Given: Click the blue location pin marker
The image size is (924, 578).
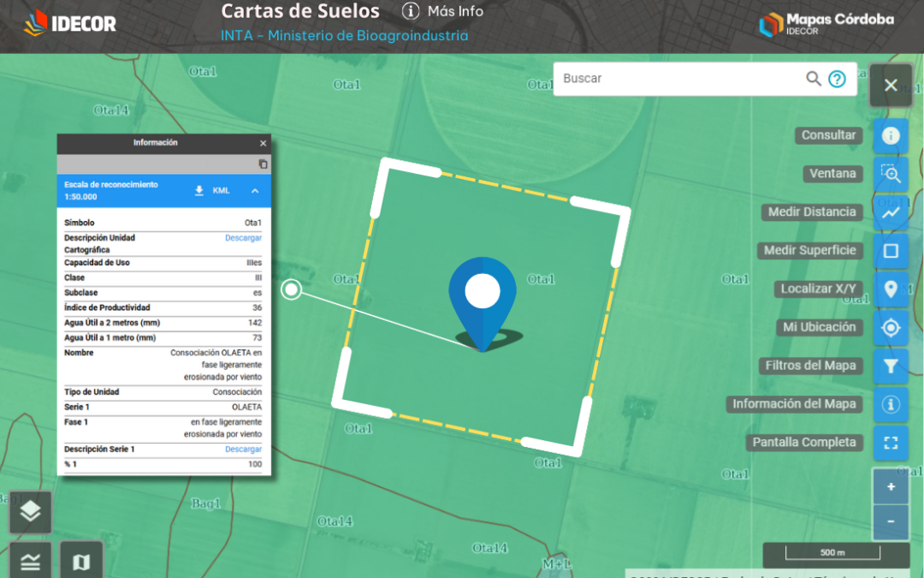Looking at the screenshot, I should click(x=483, y=304).
